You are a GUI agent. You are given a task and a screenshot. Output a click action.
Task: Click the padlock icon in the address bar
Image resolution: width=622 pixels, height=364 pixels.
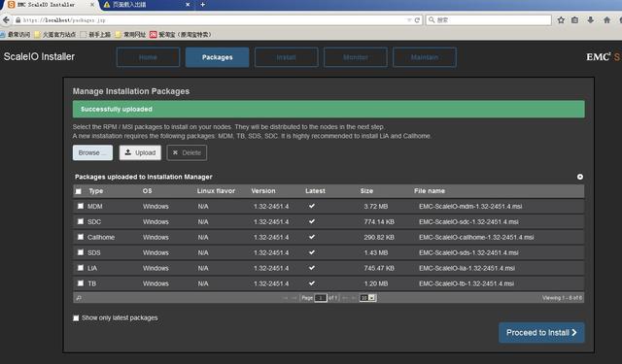pos(17,19)
